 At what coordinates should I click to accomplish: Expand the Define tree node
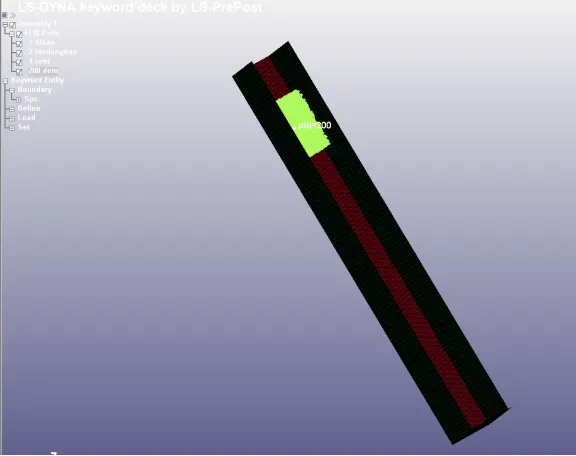point(12,109)
